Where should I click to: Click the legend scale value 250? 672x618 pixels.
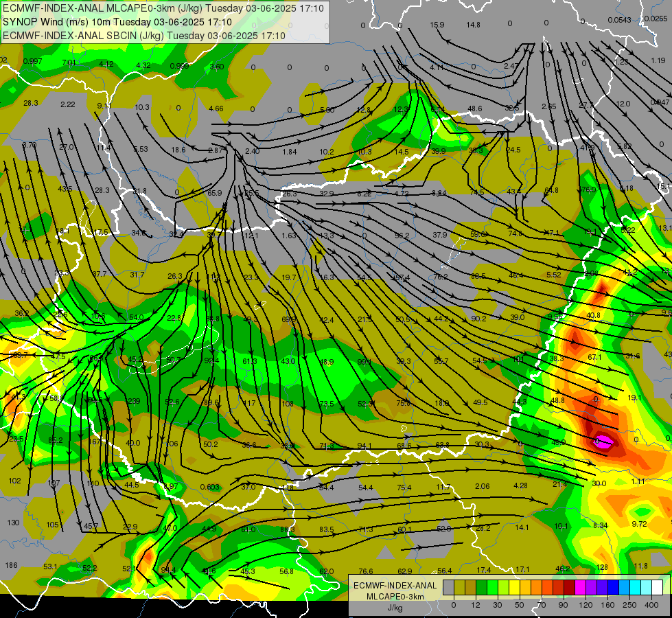point(629,605)
